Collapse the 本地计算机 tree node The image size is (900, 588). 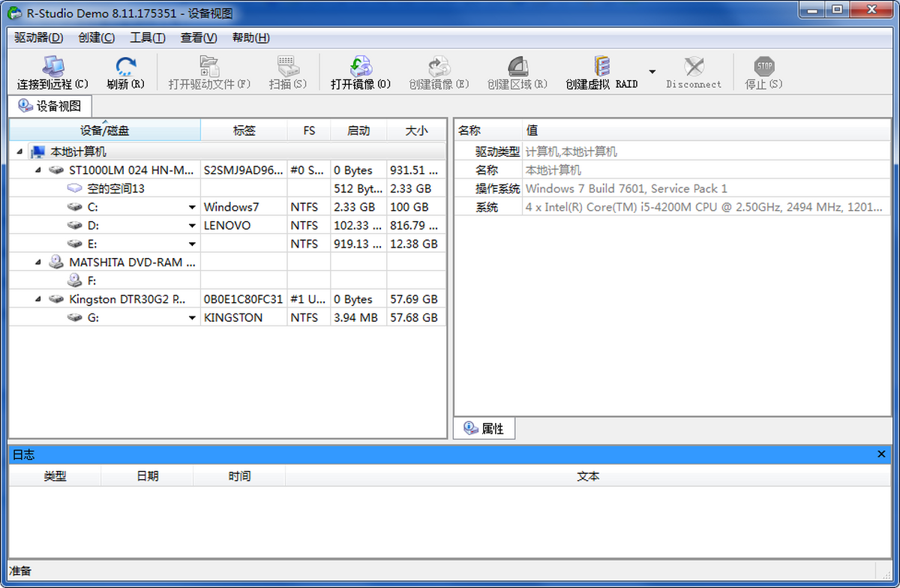tap(19, 152)
